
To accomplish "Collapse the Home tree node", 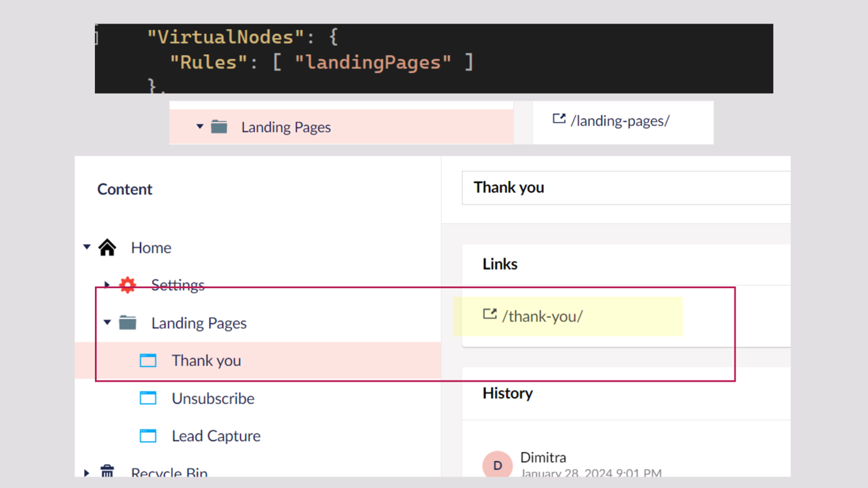I will click(87, 247).
